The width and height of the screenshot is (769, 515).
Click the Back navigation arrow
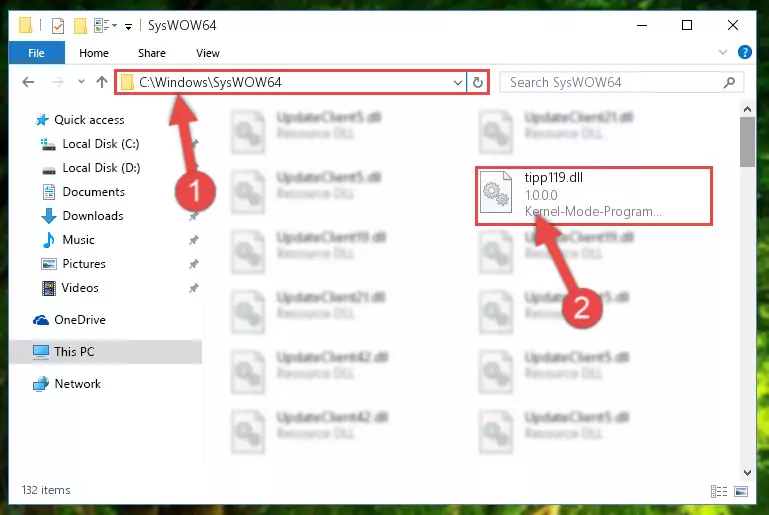pos(28,82)
